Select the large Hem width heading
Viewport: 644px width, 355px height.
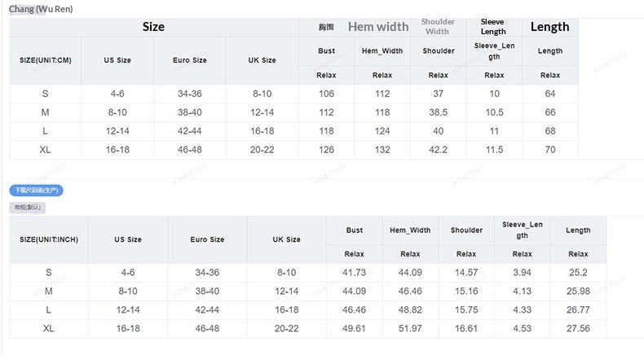coord(378,27)
